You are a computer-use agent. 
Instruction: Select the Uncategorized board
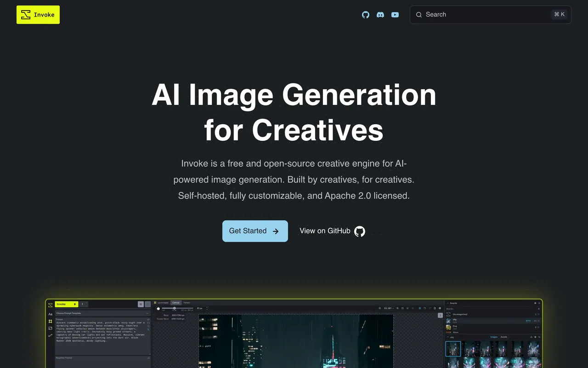pyautogui.click(x=493, y=314)
